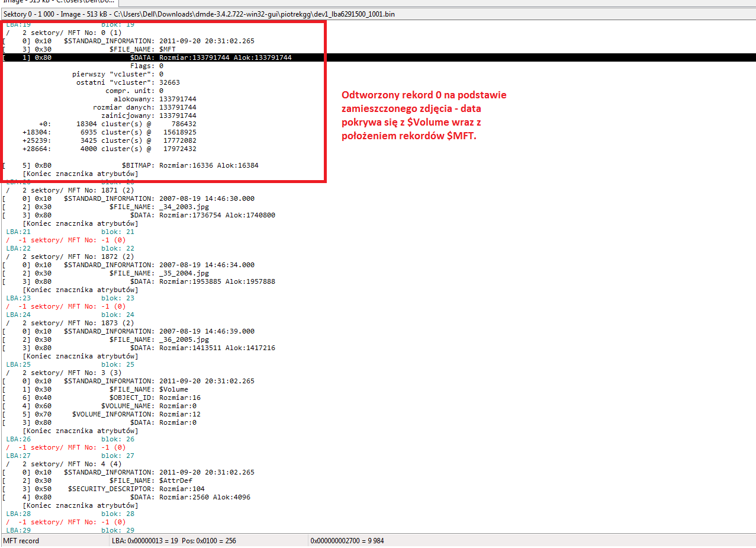Select the LBA:21 blok: 21 line
Screen dimensions: 756x548
coord(70,232)
